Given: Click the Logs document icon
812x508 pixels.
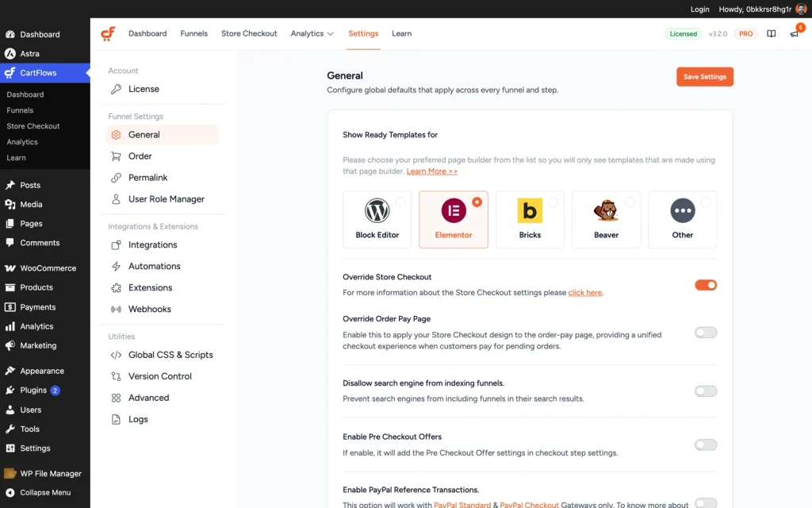Looking at the screenshot, I should pos(116,419).
